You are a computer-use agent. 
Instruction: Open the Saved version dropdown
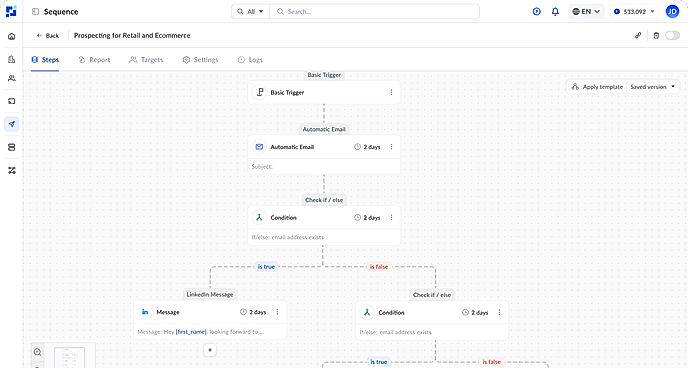653,87
